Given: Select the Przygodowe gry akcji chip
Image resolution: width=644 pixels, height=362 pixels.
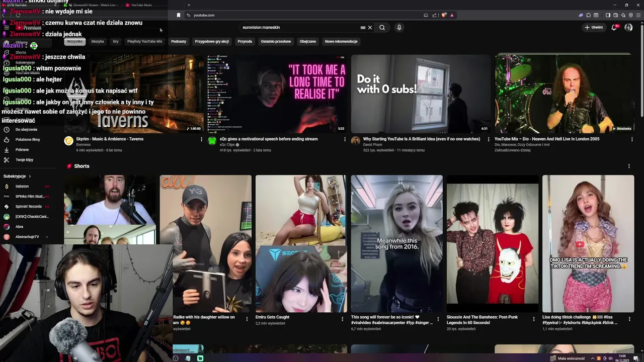Looking at the screenshot, I should coord(212,42).
